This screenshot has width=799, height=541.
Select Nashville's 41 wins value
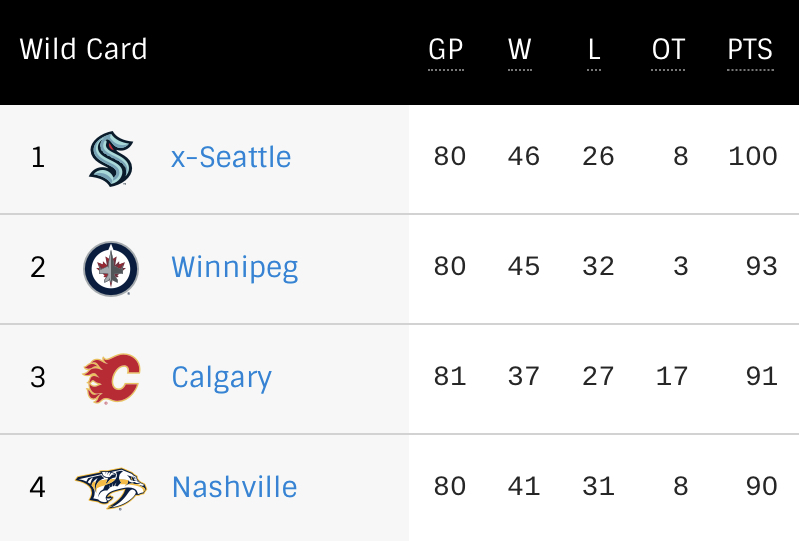(523, 486)
